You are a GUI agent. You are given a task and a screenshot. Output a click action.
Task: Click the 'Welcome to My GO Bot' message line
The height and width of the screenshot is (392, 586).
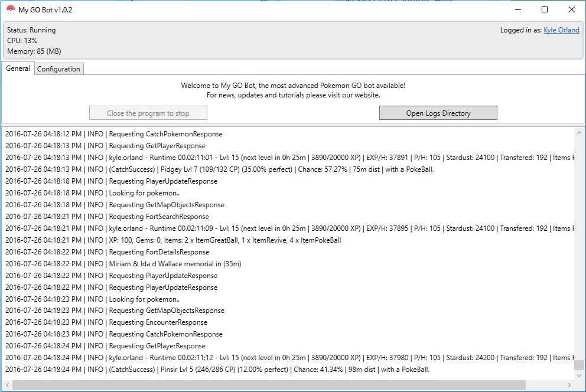(x=294, y=85)
